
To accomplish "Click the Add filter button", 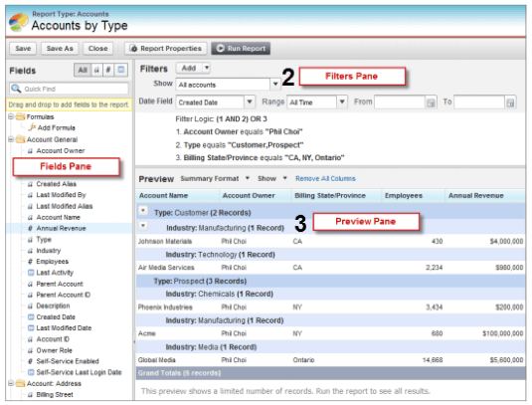I will pyautogui.click(x=189, y=68).
